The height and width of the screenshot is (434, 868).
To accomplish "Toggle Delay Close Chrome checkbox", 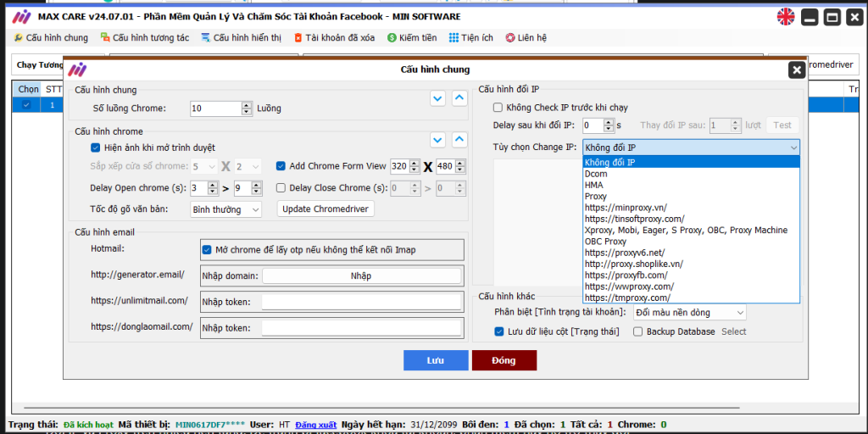I will coord(281,187).
